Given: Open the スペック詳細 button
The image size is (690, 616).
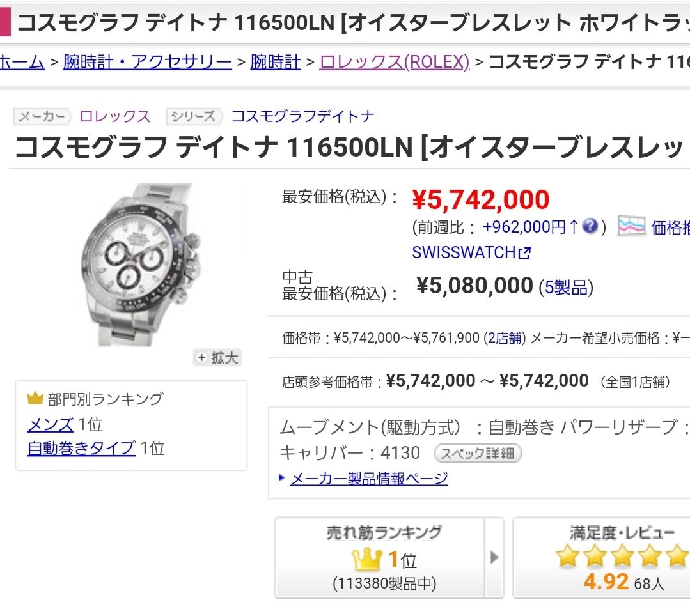Looking at the screenshot, I should point(478,453).
